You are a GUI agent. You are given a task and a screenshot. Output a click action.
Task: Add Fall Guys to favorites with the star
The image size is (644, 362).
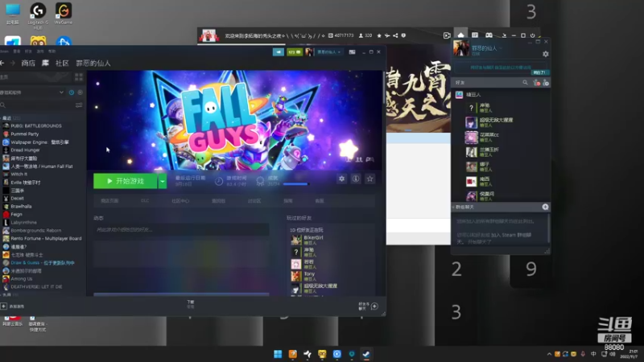point(370,179)
